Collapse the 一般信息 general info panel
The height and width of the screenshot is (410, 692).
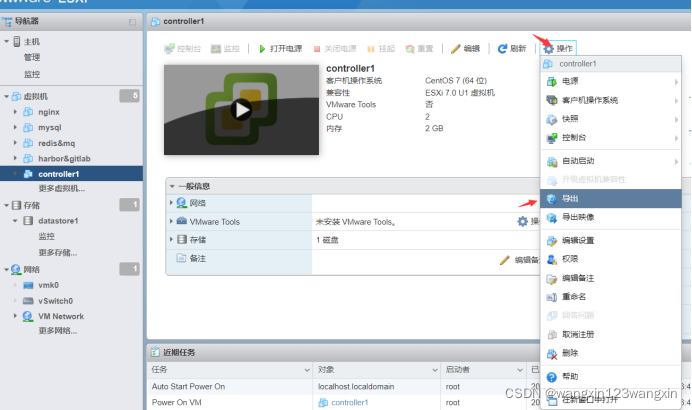pos(172,186)
